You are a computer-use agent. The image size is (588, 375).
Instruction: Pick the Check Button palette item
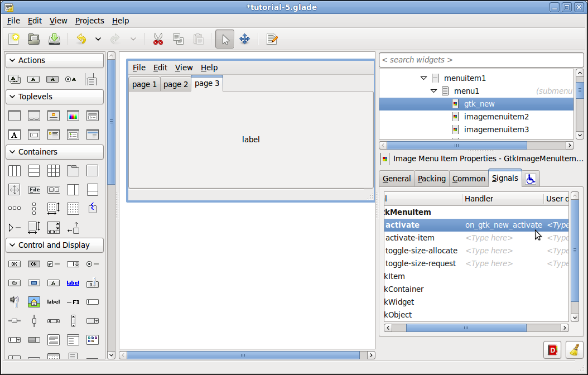click(53, 264)
